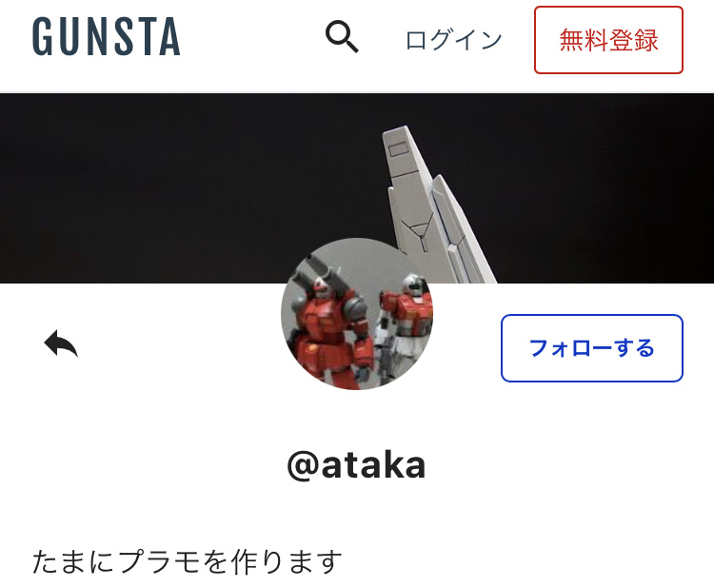
Task: Click the black back arrow left of avatar
Action: tap(61, 343)
